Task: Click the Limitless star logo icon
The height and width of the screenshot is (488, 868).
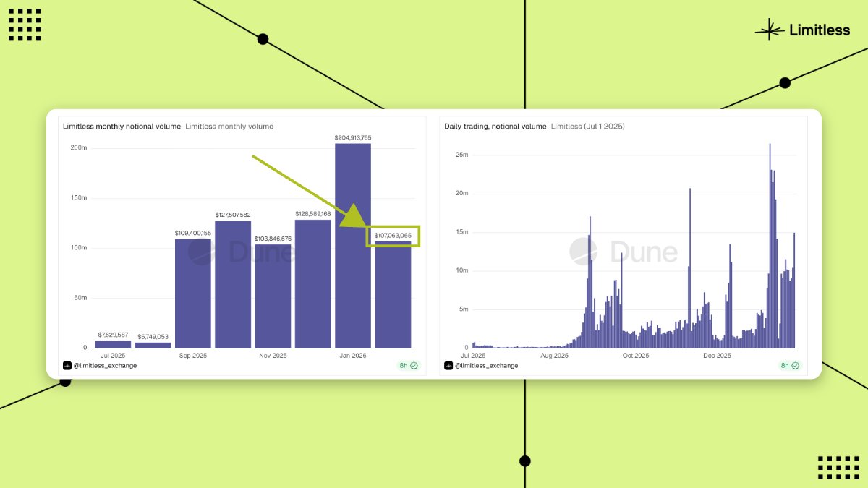Action: (x=770, y=30)
